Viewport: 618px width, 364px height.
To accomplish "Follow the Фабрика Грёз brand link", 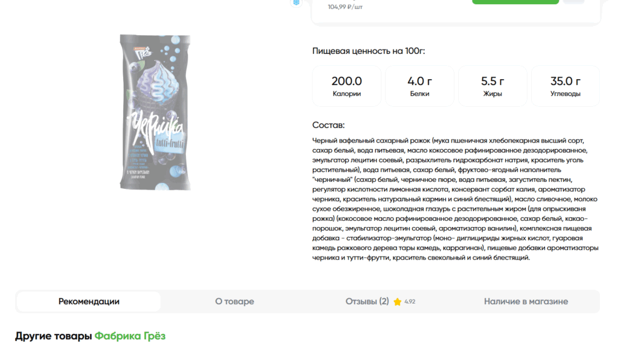I will [x=130, y=336].
